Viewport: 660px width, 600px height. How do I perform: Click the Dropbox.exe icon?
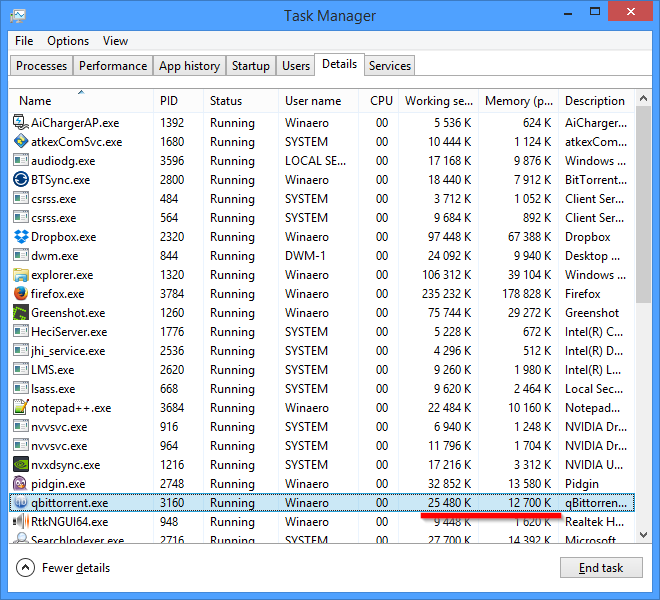[x=21, y=236]
